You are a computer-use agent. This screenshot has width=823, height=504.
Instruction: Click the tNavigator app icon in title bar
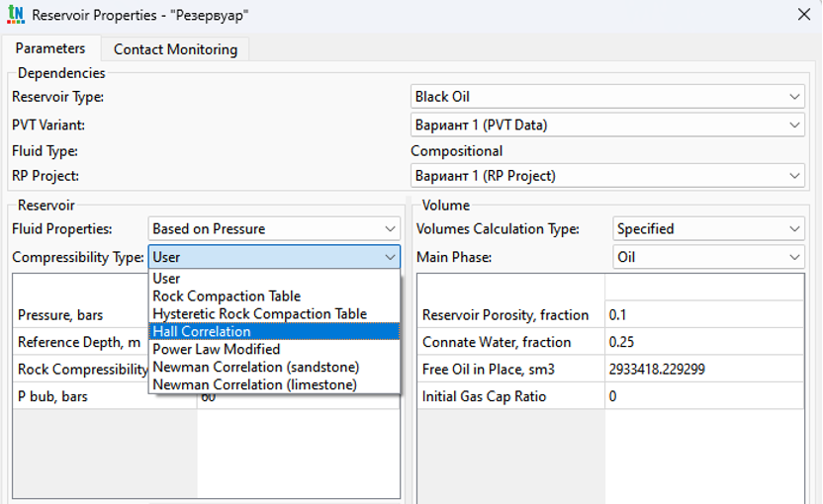[x=16, y=14]
